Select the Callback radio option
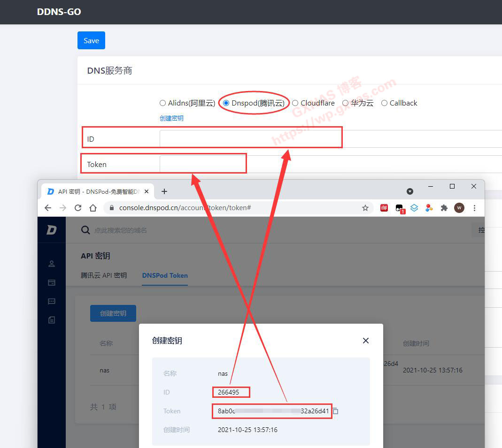Viewport: 502px width, 448px height. click(x=384, y=103)
